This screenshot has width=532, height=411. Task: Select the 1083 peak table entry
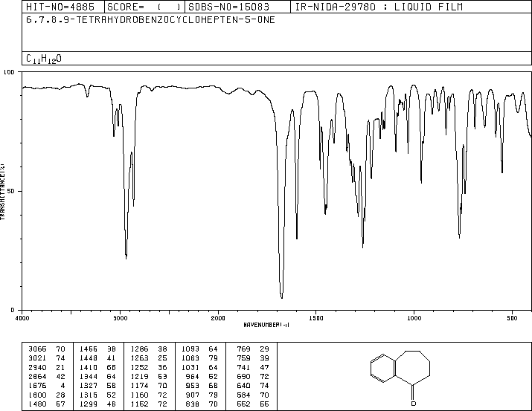point(199,358)
